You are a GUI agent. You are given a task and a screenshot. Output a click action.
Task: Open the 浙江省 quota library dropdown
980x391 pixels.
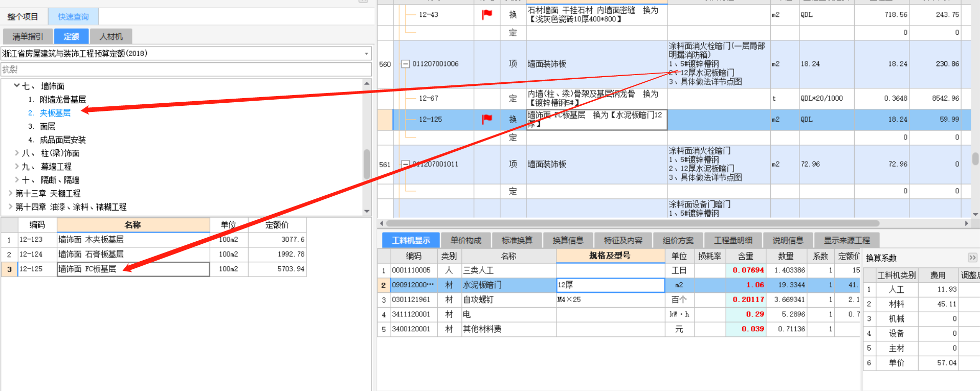pos(366,53)
